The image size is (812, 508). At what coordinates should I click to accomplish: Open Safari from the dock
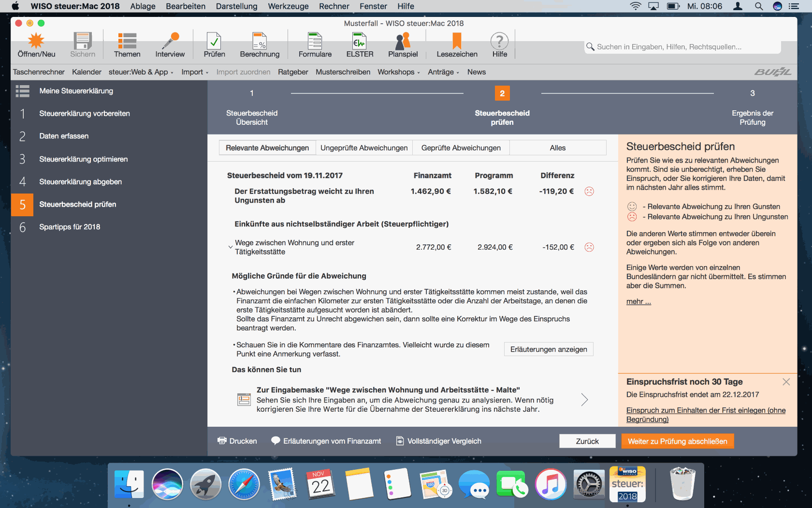pyautogui.click(x=244, y=484)
